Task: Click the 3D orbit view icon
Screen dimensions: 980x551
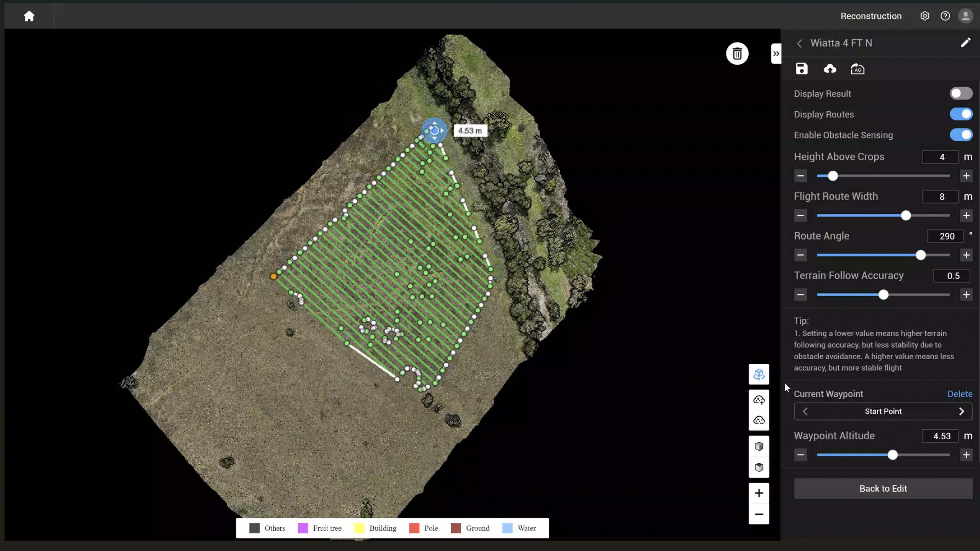Action: click(759, 375)
